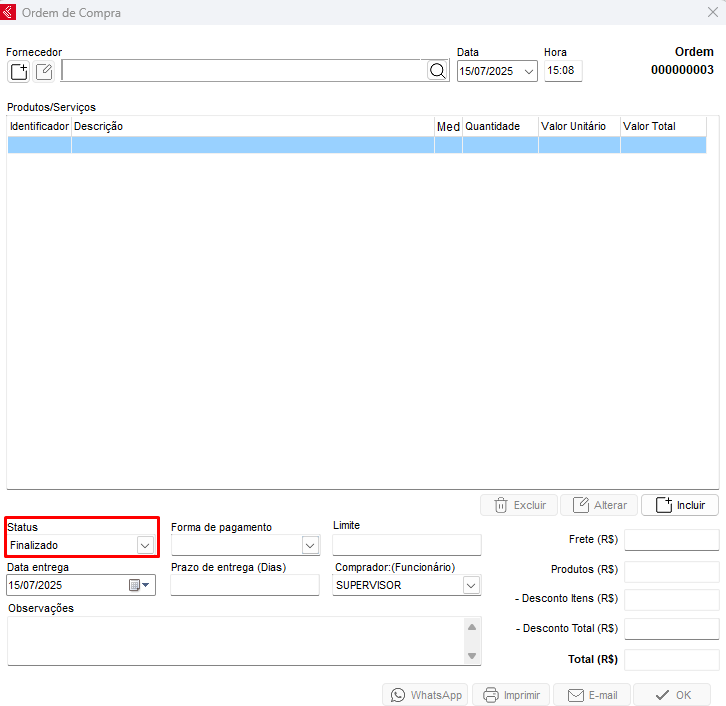Confirm the order with the OK button

[x=672, y=695]
